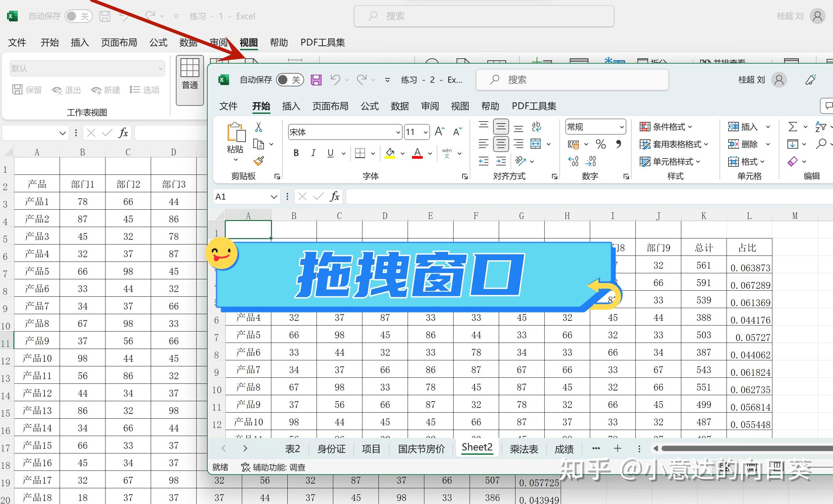The height and width of the screenshot is (504, 833).
Task: Click the Copy icon in clipboard group
Action: point(259,144)
